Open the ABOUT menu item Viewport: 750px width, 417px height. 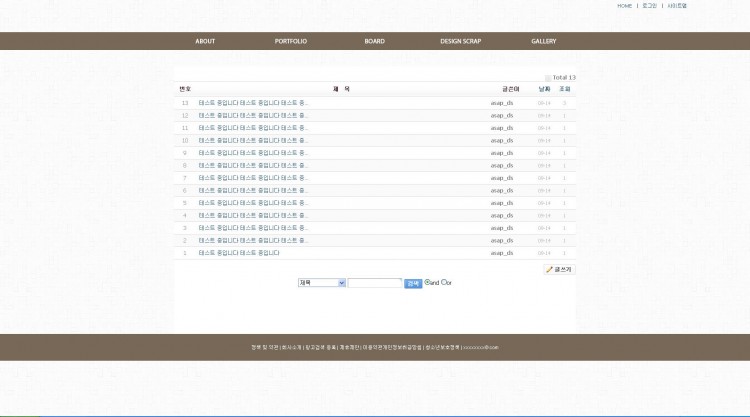coord(205,41)
